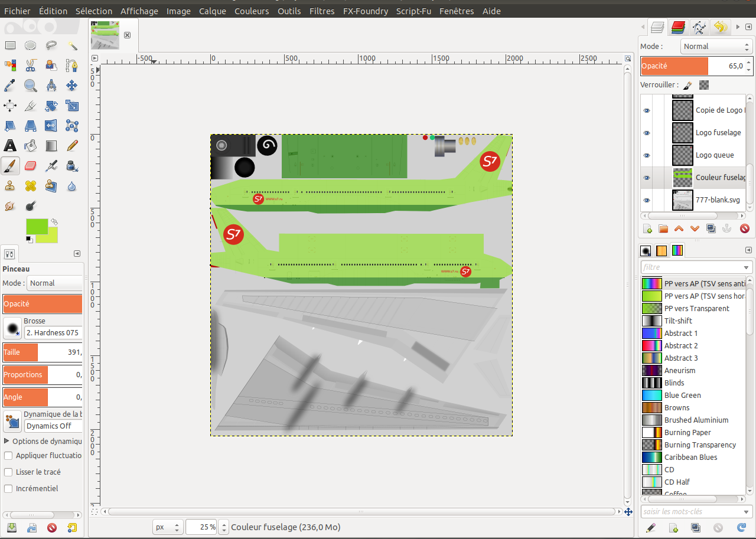Open the layer Mode dropdown
This screenshot has height=539, width=756.
pyautogui.click(x=716, y=46)
